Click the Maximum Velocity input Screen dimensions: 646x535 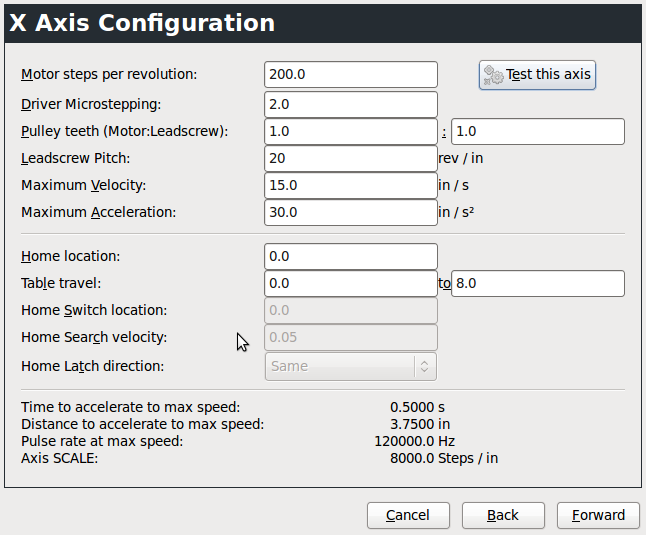(351, 185)
